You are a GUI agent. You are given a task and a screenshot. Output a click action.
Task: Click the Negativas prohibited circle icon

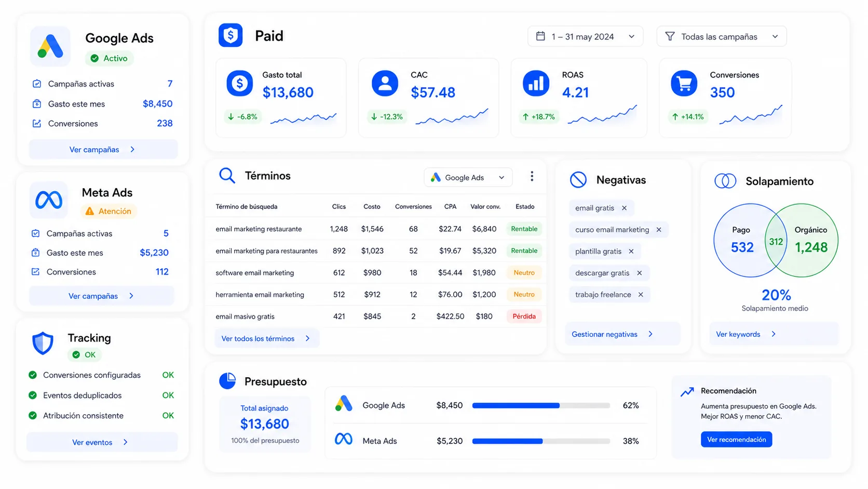click(x=578, y=180)
